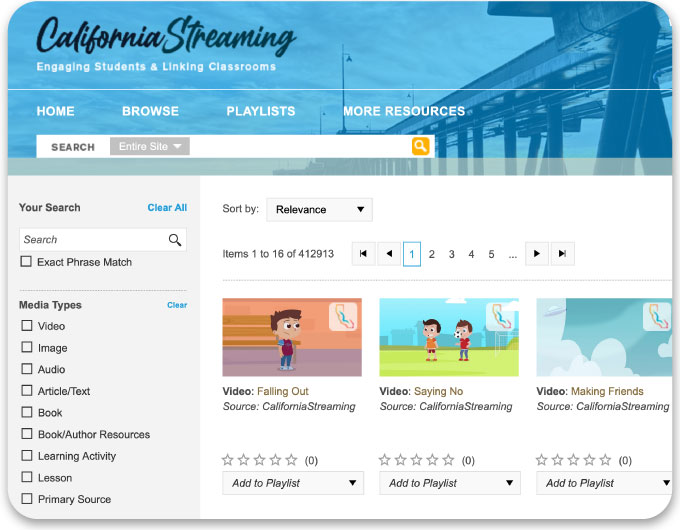Check the Primary Source media type
This screenshot has height=530, width=680.
27,499
